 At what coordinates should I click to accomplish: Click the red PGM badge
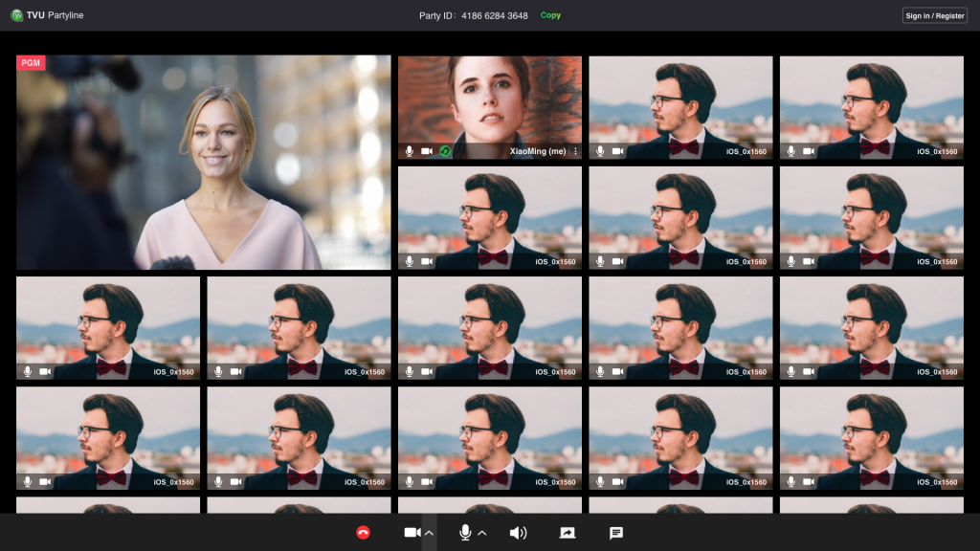(x=31, y=63)
